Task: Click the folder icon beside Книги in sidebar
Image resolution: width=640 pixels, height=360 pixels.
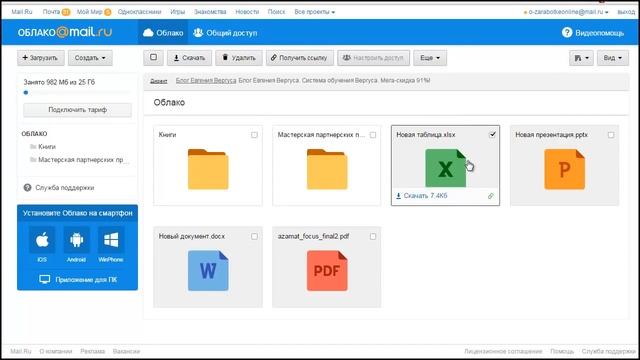Action: [x=33, y=147]
